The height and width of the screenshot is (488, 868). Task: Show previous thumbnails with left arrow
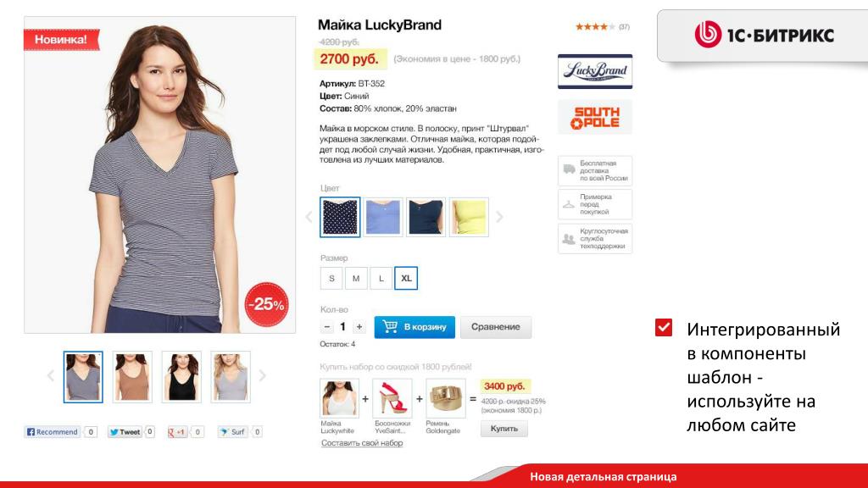click(x=51, y=375)
